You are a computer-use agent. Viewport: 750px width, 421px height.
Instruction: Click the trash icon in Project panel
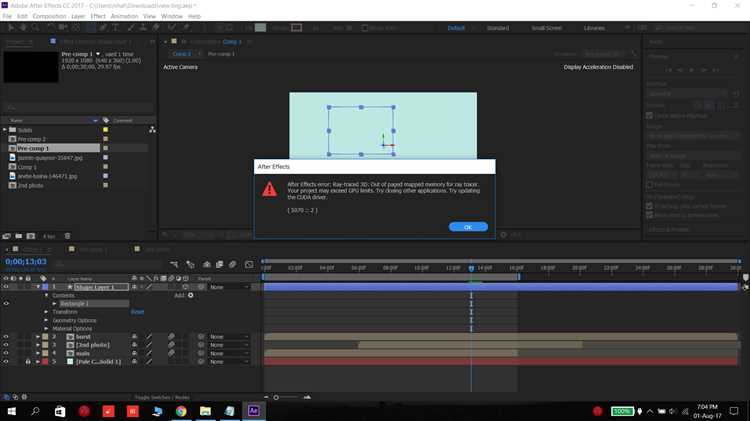(x=67, y=236)
